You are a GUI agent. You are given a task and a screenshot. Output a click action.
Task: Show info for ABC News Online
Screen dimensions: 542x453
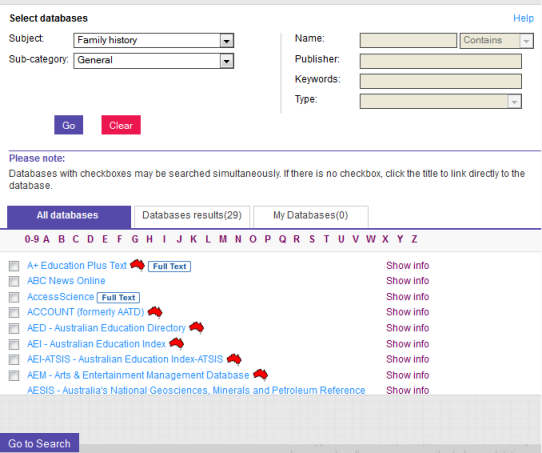408,281
